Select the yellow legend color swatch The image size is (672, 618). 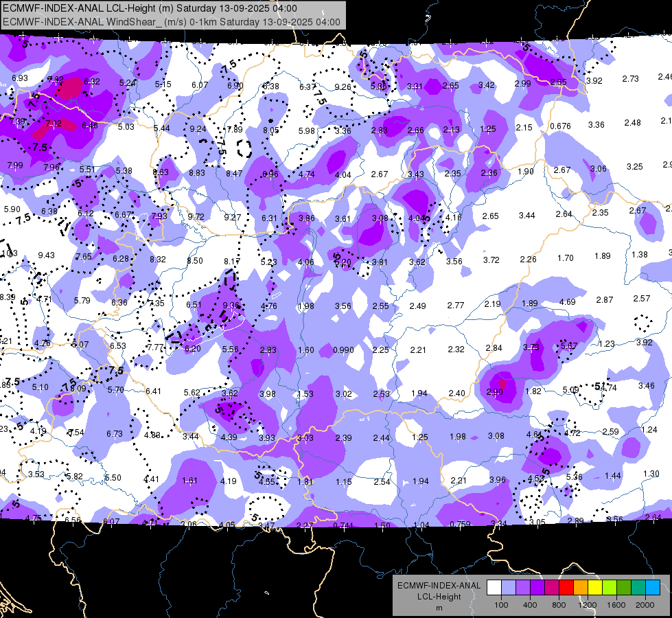pyautogui.click(x=595, y=587)
